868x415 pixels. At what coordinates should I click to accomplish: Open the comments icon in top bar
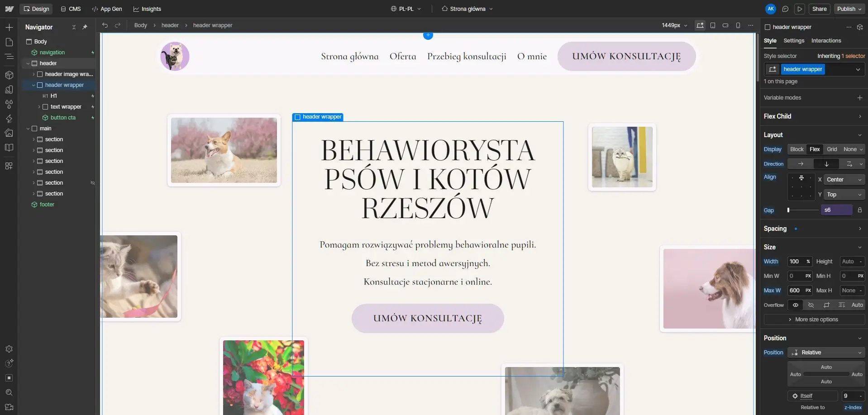(785, 9)
